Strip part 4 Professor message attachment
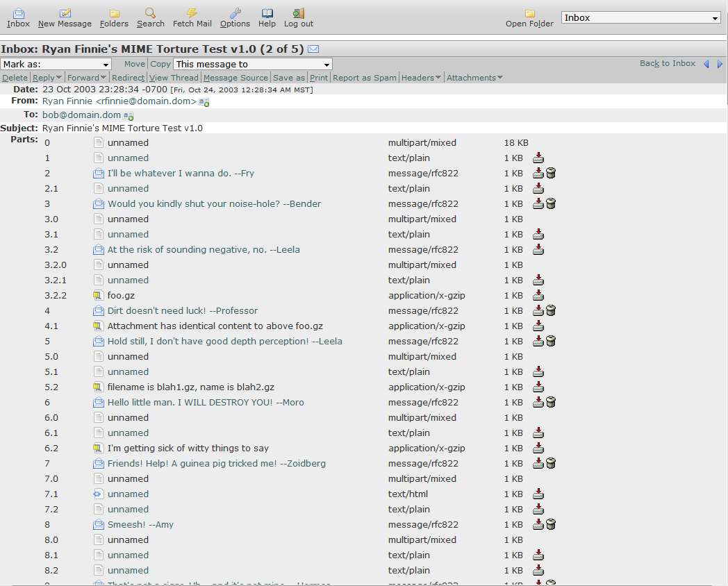The width and height of the screenshot is (728, 586). (551, 311)
